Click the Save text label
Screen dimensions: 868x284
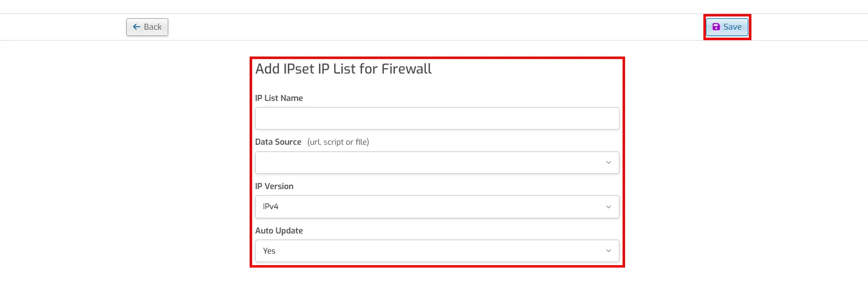733,27
